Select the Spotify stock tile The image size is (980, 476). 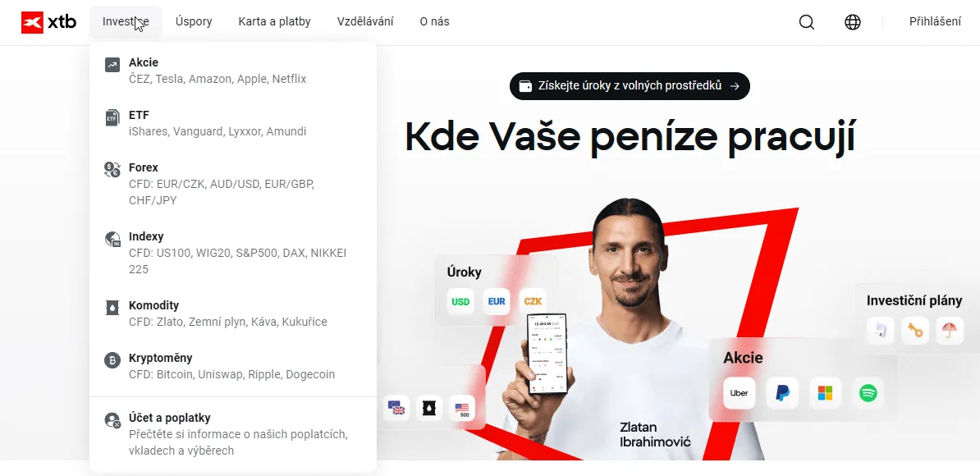click(868, 393)
